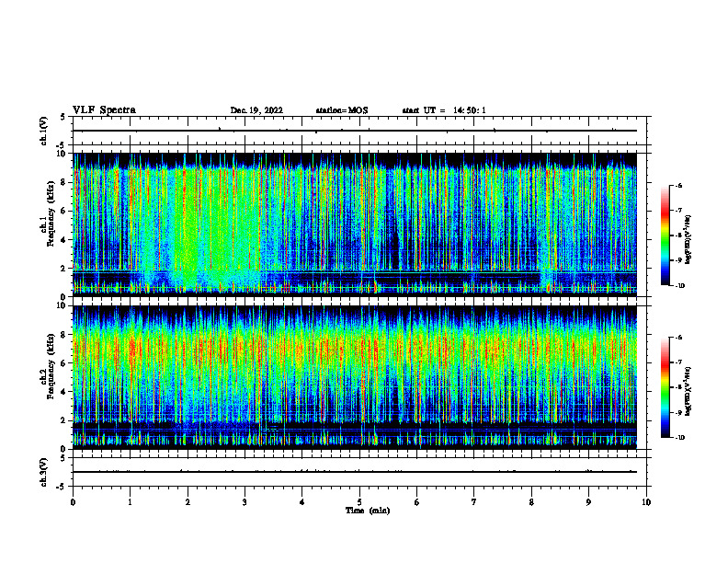This screenshot has width=728, height=563.
Task: Click the color scale bar beside ch.1
Action: (x=665, y=236)
